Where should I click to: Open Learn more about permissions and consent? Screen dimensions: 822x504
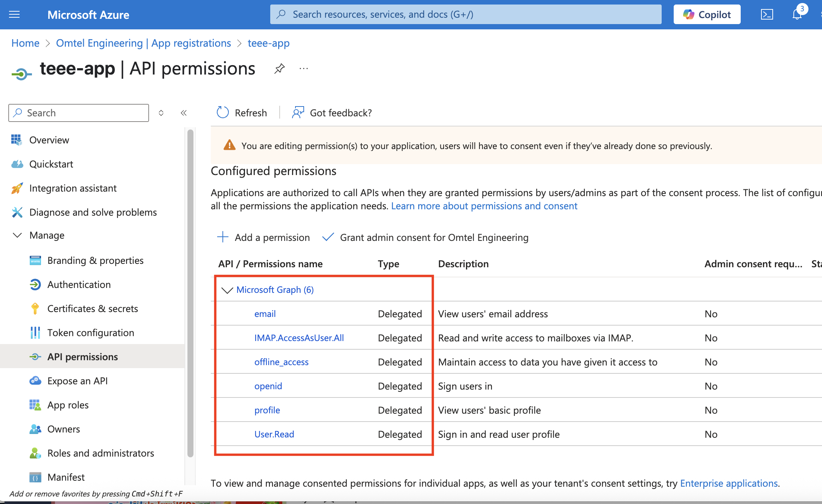tap(484, 206)
